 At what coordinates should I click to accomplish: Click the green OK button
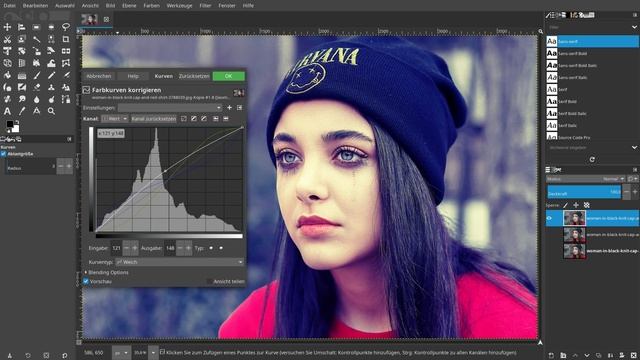point(229,76)
